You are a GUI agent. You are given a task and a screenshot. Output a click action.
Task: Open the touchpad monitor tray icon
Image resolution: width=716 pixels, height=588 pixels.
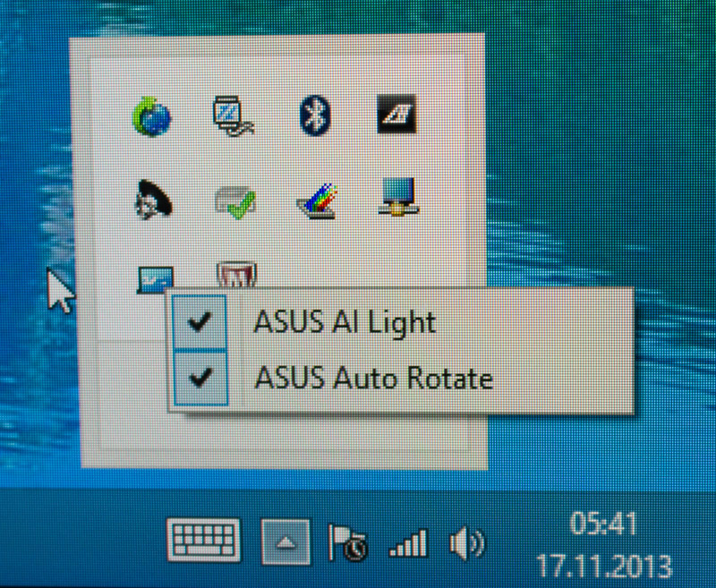234,116
